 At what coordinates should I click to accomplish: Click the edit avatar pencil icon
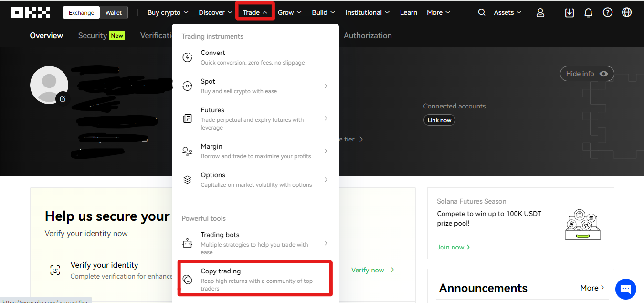click(x=63, y=98)
